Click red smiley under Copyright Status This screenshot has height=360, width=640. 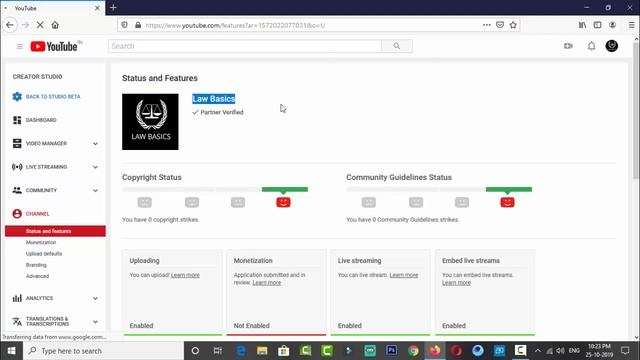(x=283, y=202)
